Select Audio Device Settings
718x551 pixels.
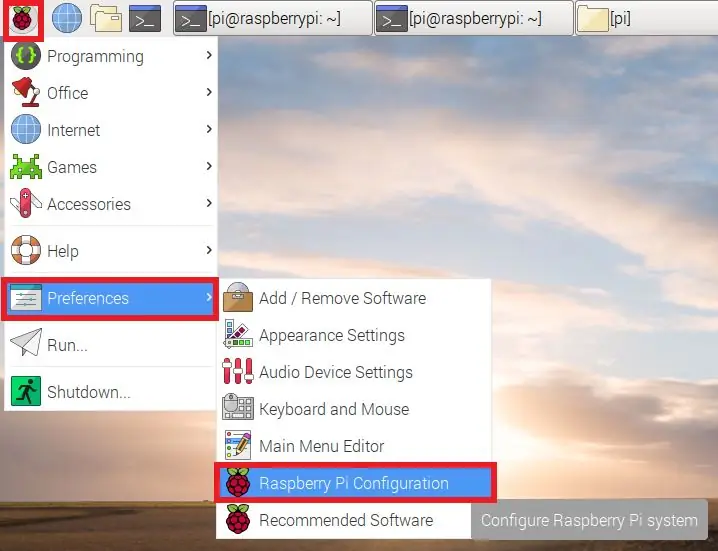click(354, 372)
